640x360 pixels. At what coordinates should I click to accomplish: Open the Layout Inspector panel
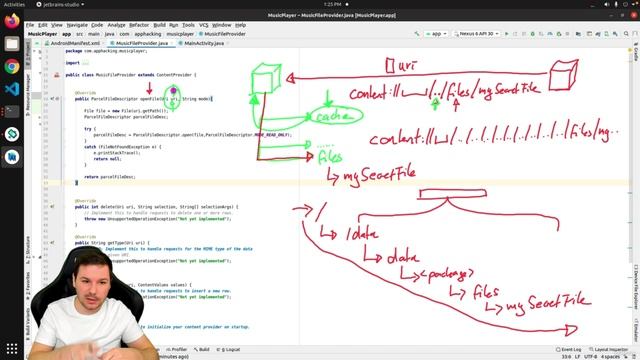click(x=609, y=349)
